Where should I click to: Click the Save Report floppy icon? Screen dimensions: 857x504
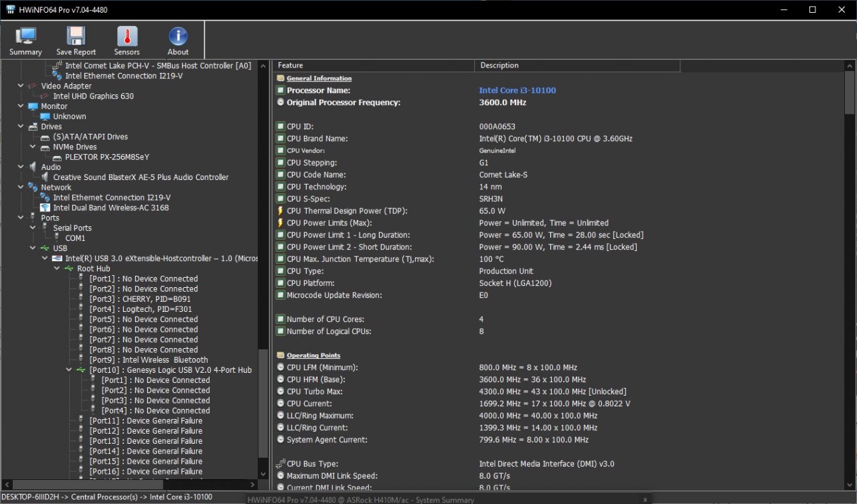click(x=76, y=36)
